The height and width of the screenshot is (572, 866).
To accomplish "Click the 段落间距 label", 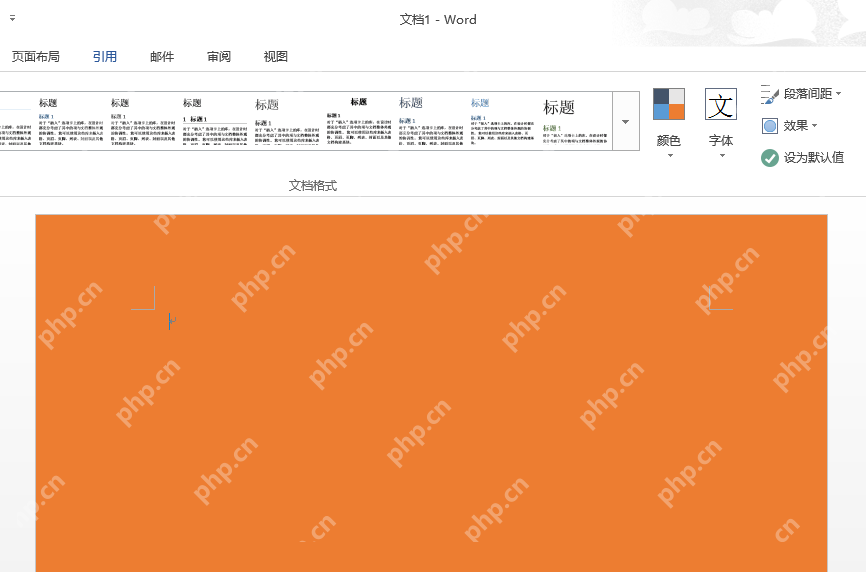I will click(807, 94).
